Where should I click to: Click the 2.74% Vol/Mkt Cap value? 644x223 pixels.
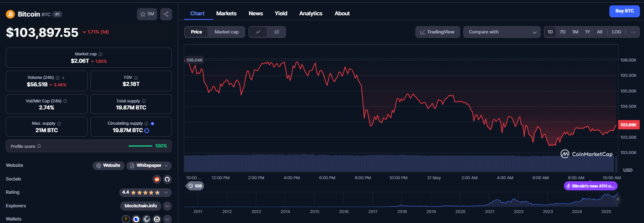pyautogui.click(x=47, y=107)
